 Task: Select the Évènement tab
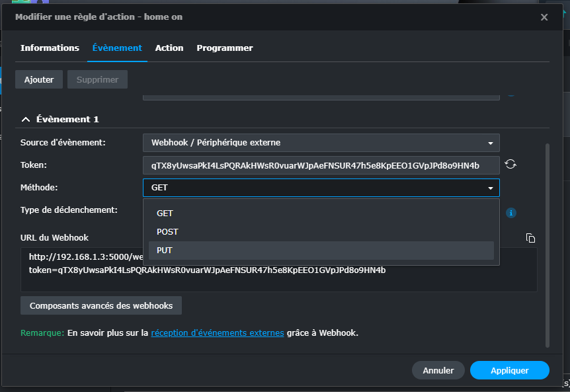pyautogui.click(x=117, y=48)
